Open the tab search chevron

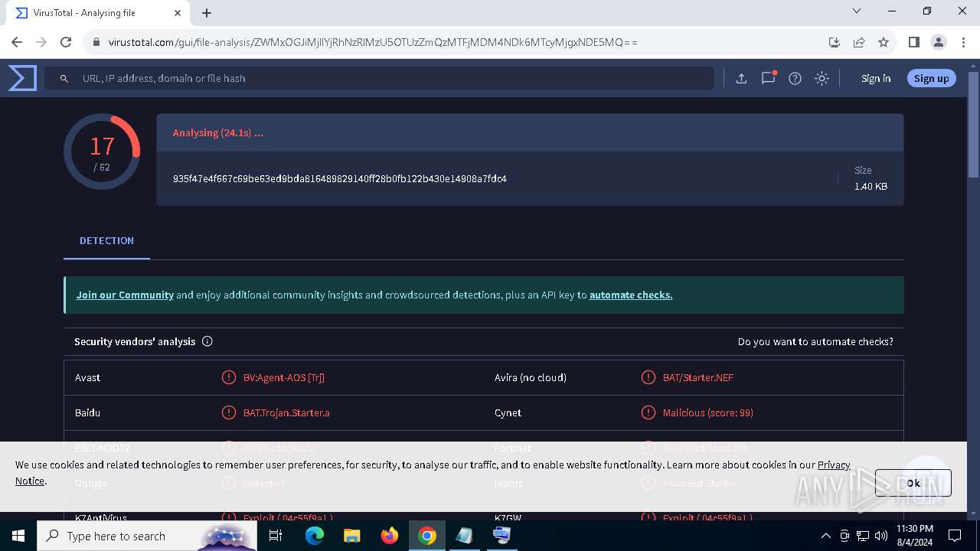pos(857,11)
